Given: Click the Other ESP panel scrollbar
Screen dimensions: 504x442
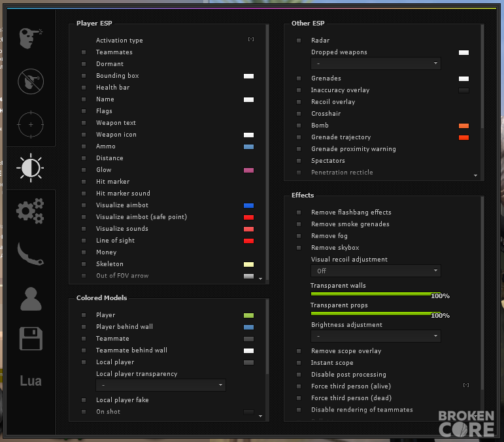Looking at the screenshot, I should point(482,77).
